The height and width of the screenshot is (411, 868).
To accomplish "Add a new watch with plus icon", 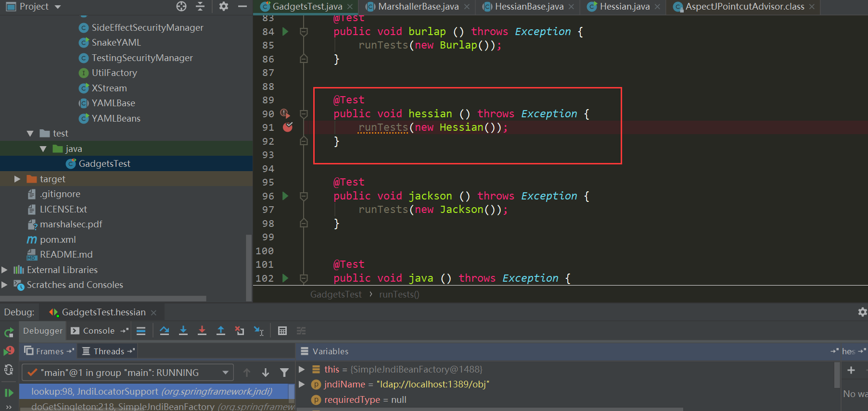I will pos(851,370).
